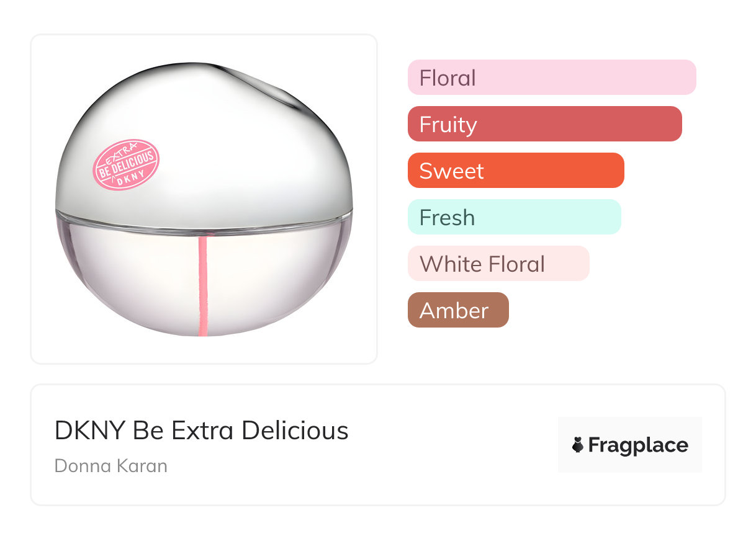
Task: Select the Fresh accord bar
Action: (514, 217)
